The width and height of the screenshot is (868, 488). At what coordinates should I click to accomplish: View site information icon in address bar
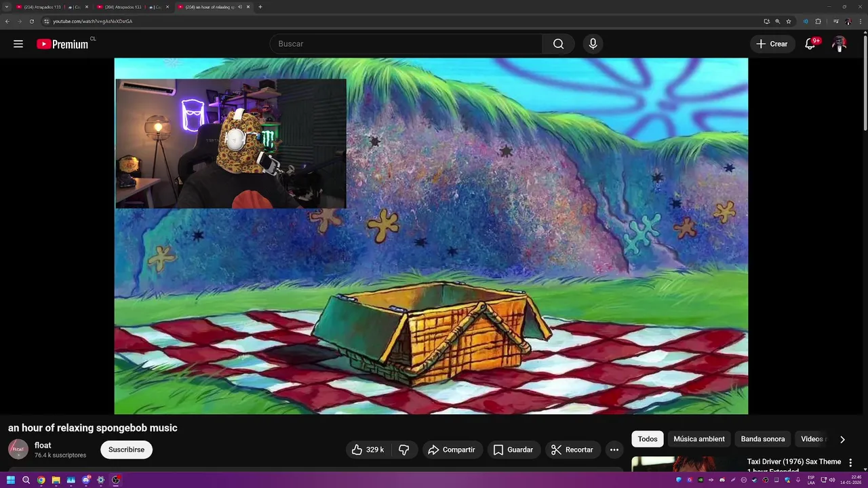(x=46, y=21)
